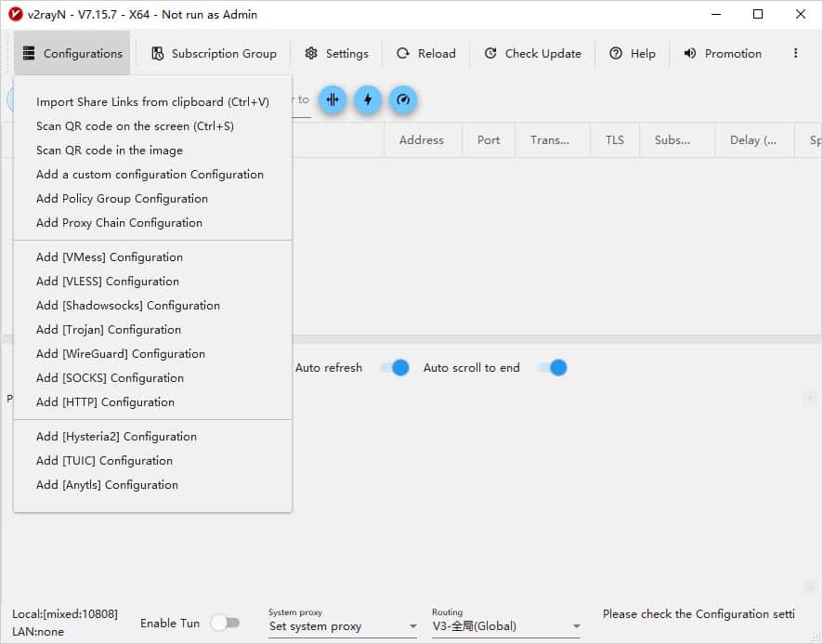The height and width of the screenshot is (644, 823).
Task: Expand the System proxy dropdown
Action: (x=343, y=626)
